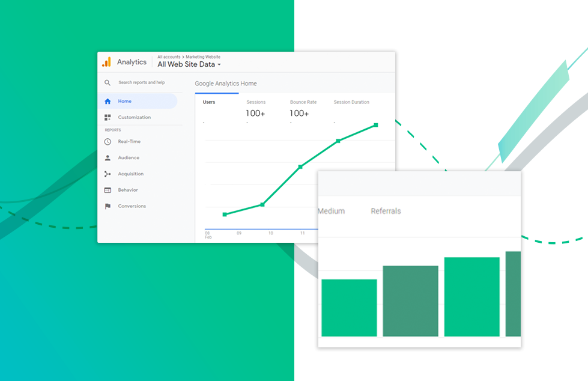Viewport: 588px width, 381px height.
Task: Select the Medium tab in the bar chart card
Action: (332, 211)
